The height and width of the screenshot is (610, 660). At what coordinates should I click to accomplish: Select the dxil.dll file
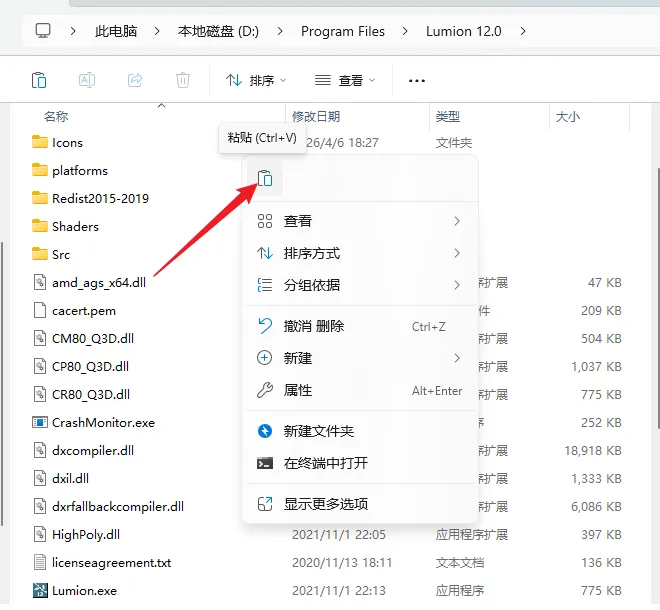61,478
